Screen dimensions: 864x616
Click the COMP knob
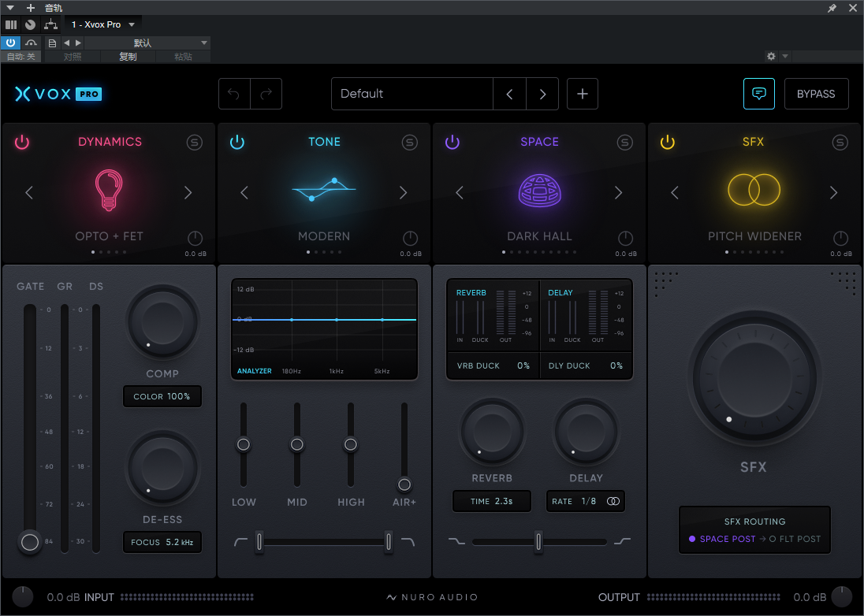(162, 323)
